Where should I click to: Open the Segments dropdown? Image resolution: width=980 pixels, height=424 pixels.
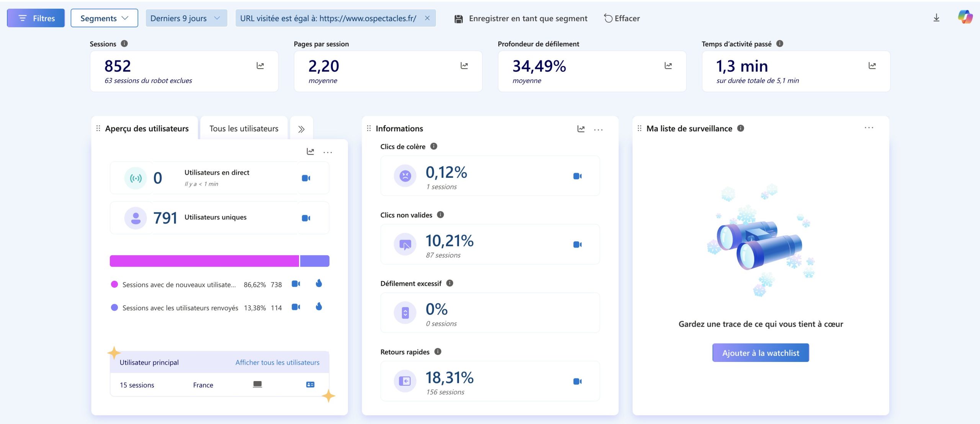104,18
